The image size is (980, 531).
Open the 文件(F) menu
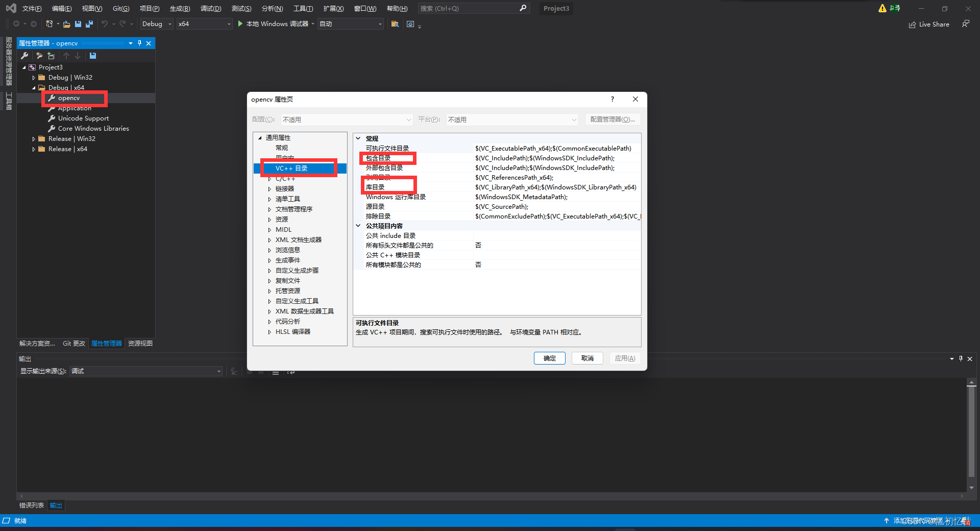[32, 9]
